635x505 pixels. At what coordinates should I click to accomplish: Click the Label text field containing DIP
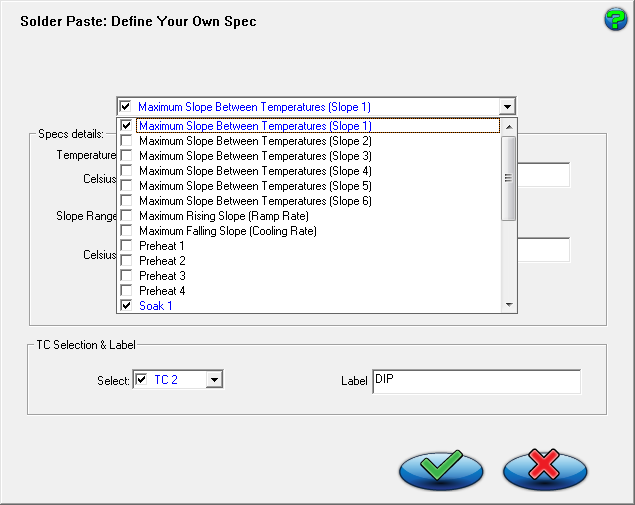click(x=475, y=382)
